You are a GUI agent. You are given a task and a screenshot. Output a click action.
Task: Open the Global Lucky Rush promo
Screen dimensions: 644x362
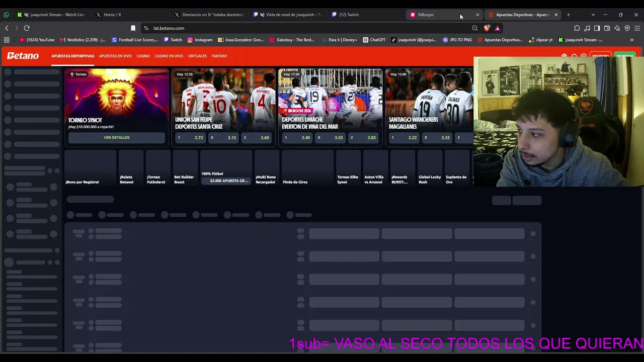point(430,168)
